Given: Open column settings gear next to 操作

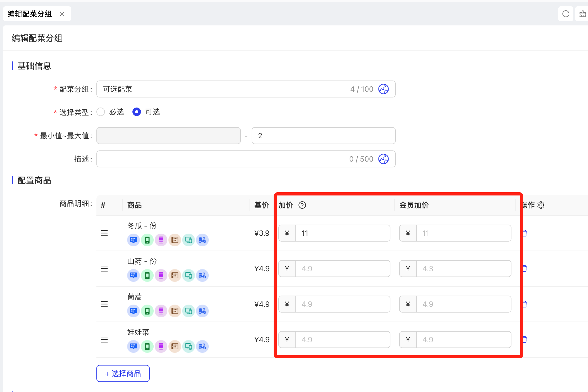Looking at the screenshot, I should tap(541, 205).
